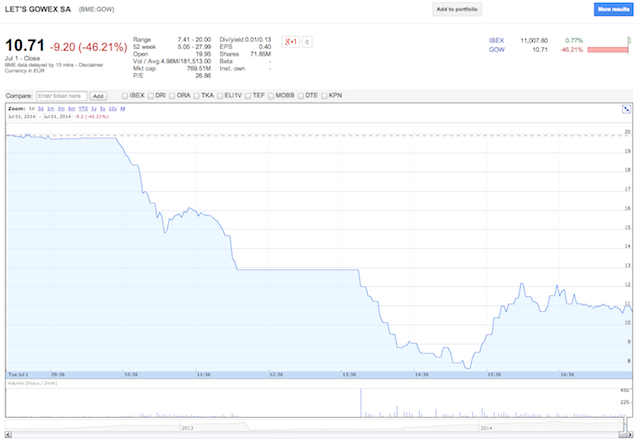Click the (BME:GOW) ticker label
Viewport: 640px width, 440px height.
[96, 9]
